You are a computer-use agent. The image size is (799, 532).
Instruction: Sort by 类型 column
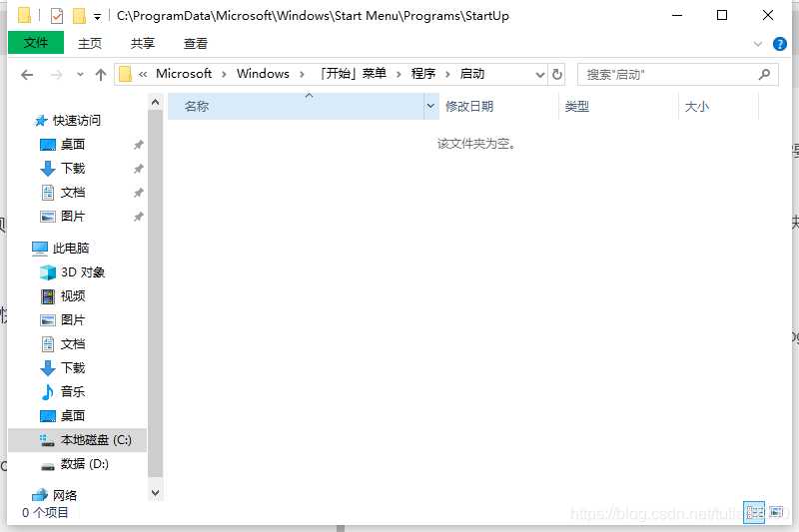tap(618, 107)
